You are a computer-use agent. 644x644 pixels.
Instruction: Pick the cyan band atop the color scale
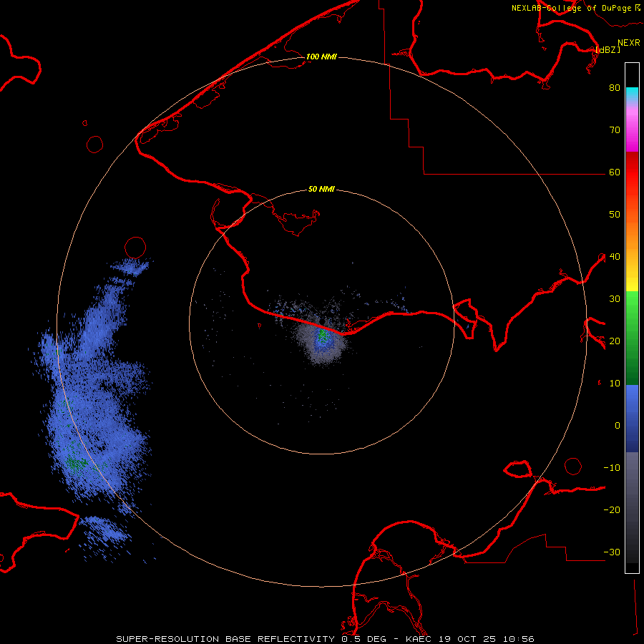[632, 93]
